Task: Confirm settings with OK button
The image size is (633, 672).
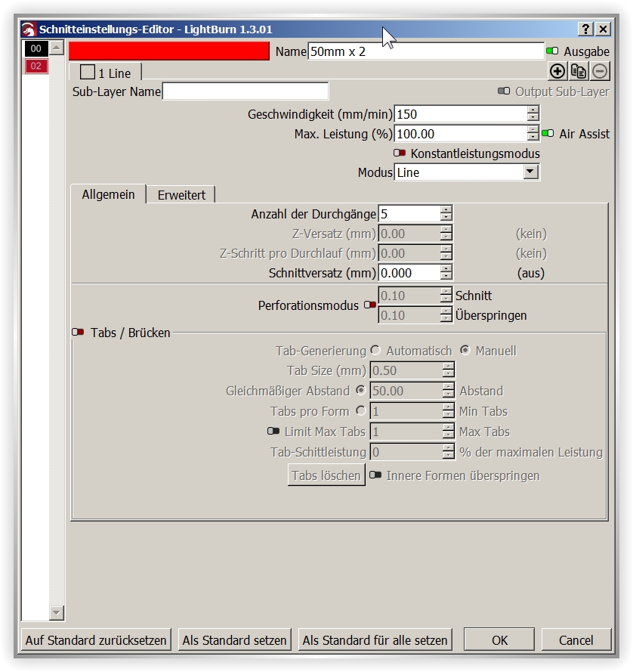Action: click(x=499, y=640)
